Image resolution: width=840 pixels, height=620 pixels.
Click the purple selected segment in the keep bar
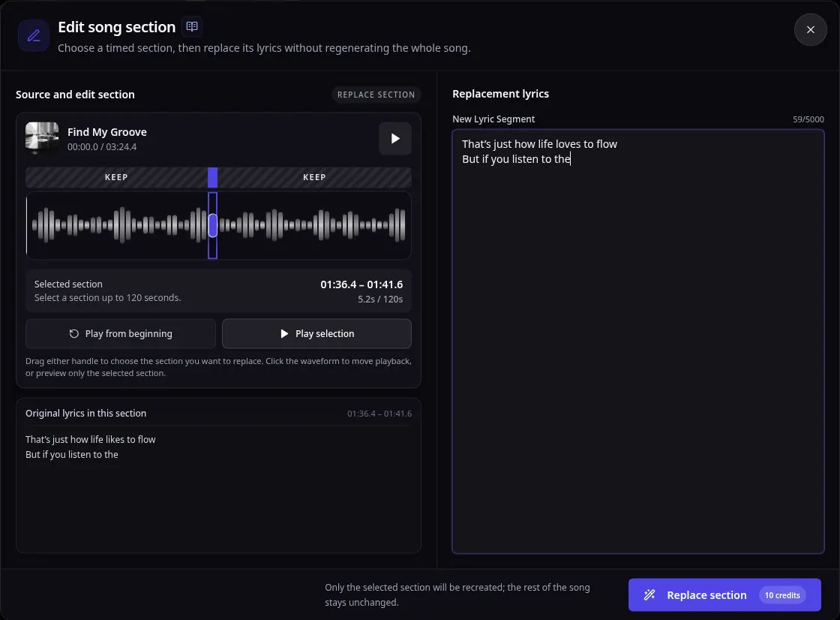213,178
